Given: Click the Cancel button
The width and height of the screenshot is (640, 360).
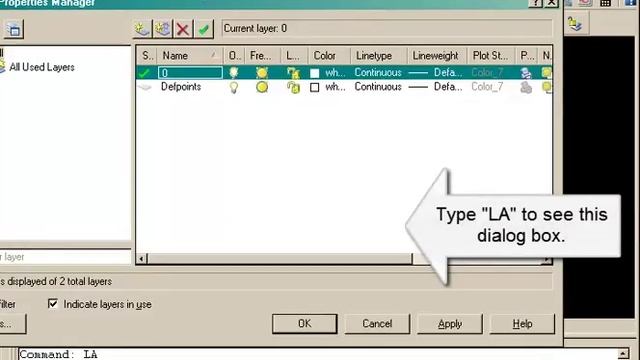Looking at the screenshot, I should 377,324.
